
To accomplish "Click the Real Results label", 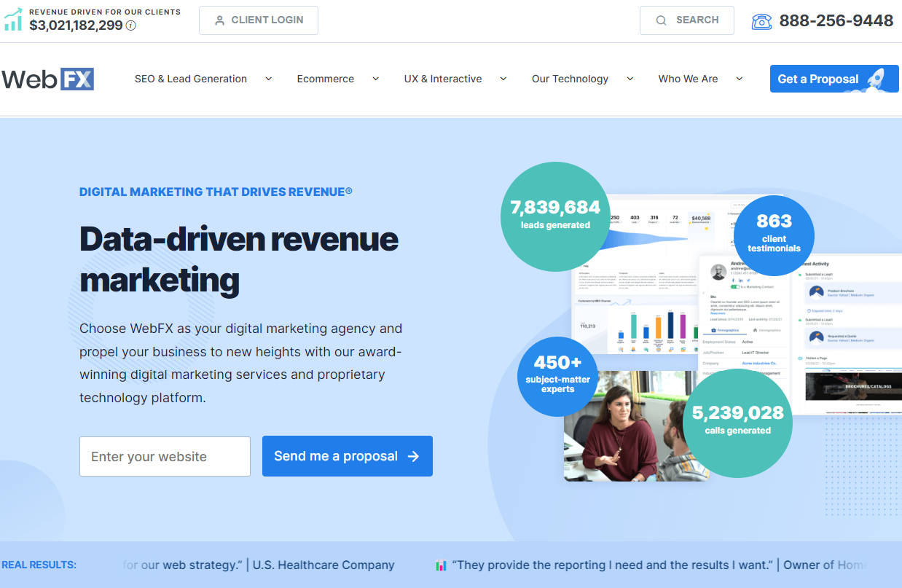I will coord(39,565).
